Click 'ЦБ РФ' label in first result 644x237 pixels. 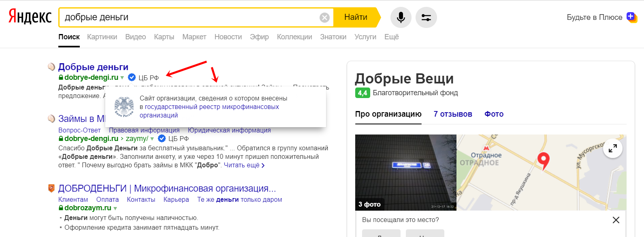click(148, 78)
